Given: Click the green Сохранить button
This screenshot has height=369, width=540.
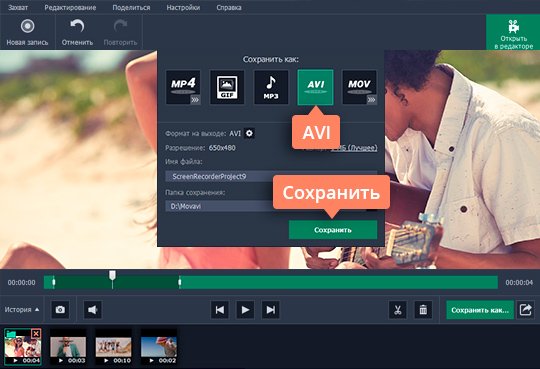Looking at the screenshot, I should [333, 230].
